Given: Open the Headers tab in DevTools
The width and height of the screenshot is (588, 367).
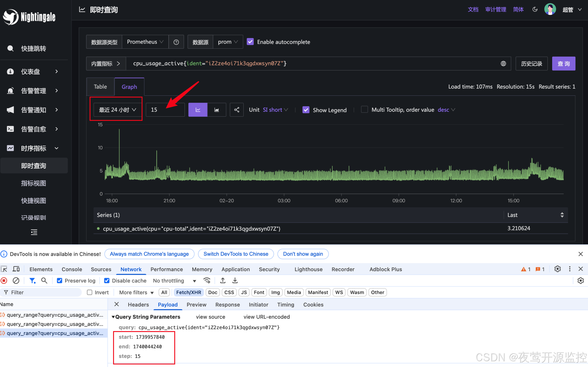Looking at the screenshot, I should tap(138, 305).
